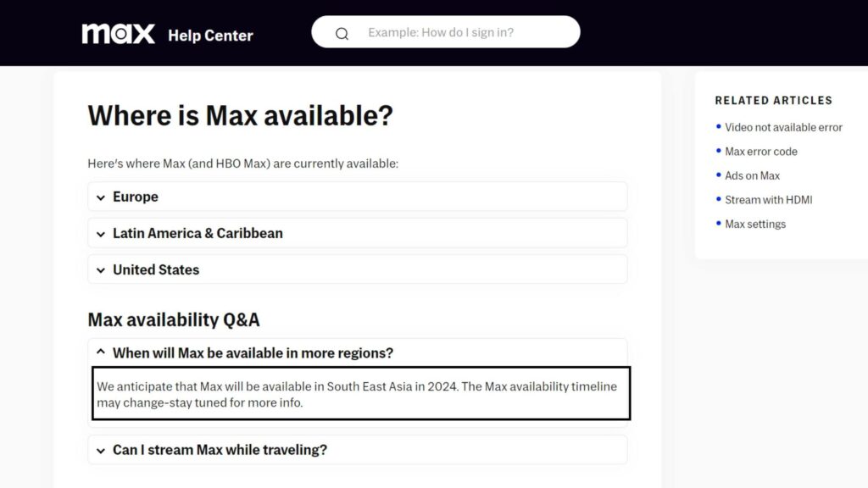Click the chevron next to United States
This screenshot has width=868, height=488.
(100, 269)
